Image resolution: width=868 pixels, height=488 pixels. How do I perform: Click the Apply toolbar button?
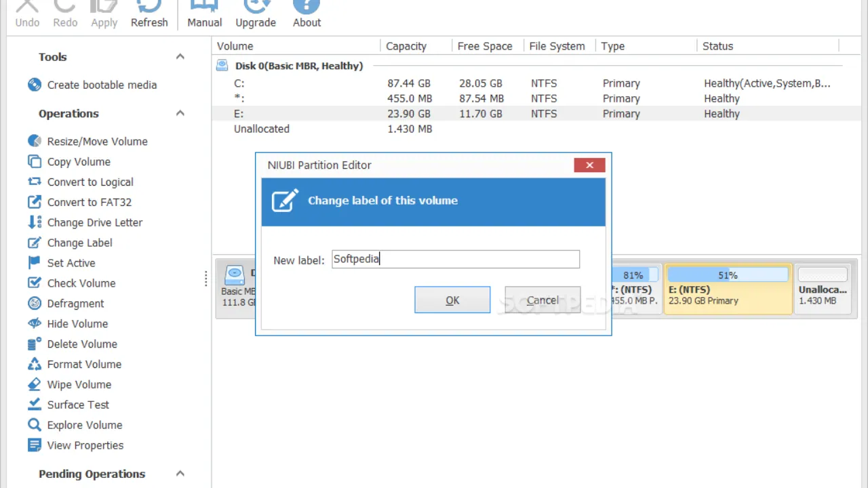pos(104,15)
